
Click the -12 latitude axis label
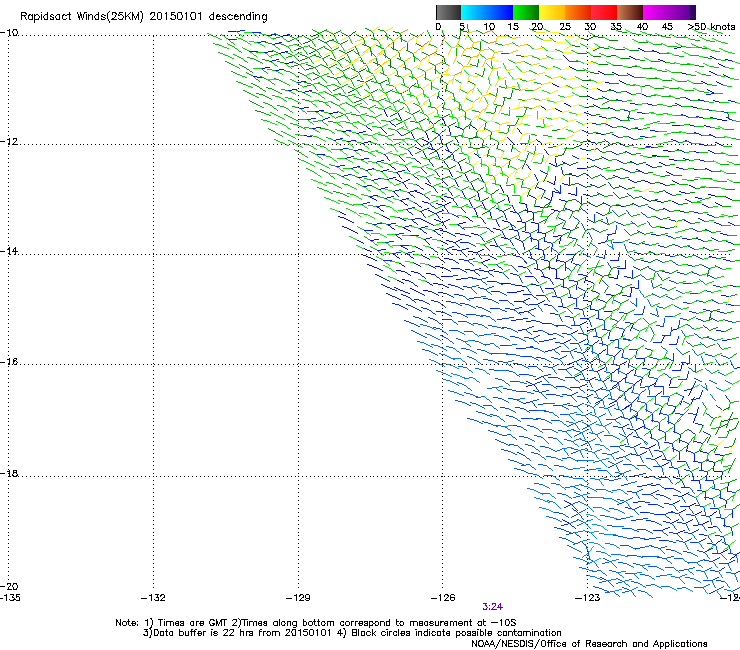click(x=9, y=142)
